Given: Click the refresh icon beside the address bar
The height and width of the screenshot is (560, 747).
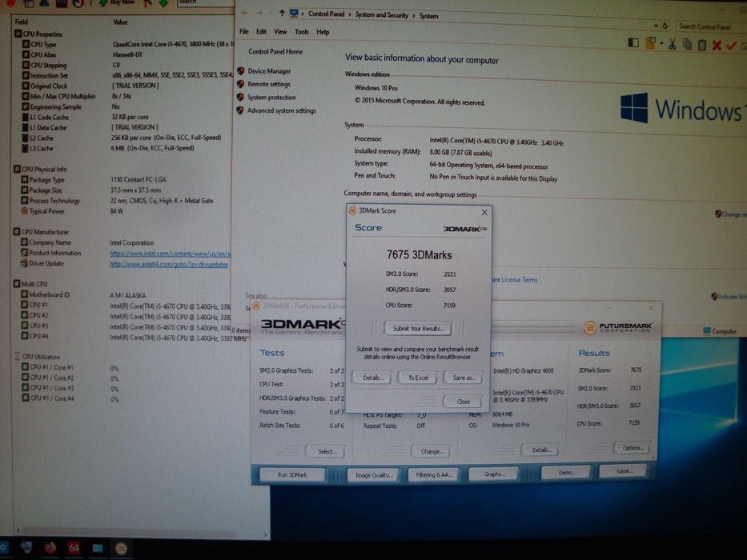Looking at the screenshot, I should point(665,26).
